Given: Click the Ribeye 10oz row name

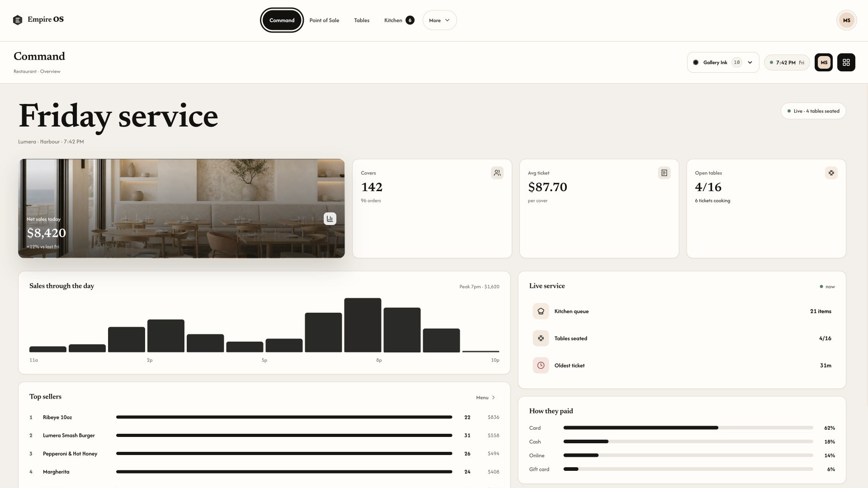Looking at the screenshot, I should point(57,418).
